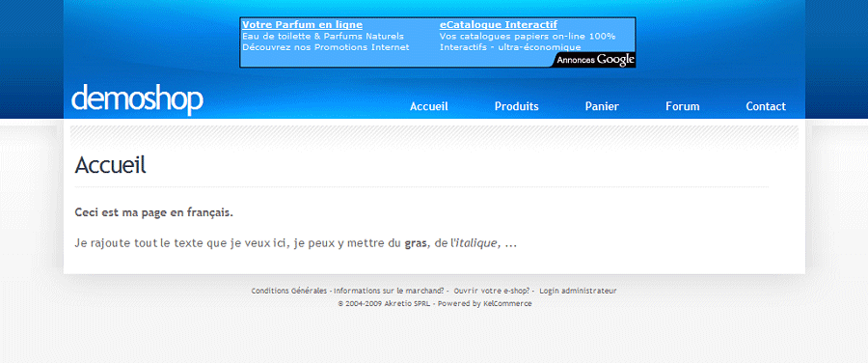This screenshot has width=868, height=363.
Task: Open the Produits menu item
Action: click(x=517, y=106)
